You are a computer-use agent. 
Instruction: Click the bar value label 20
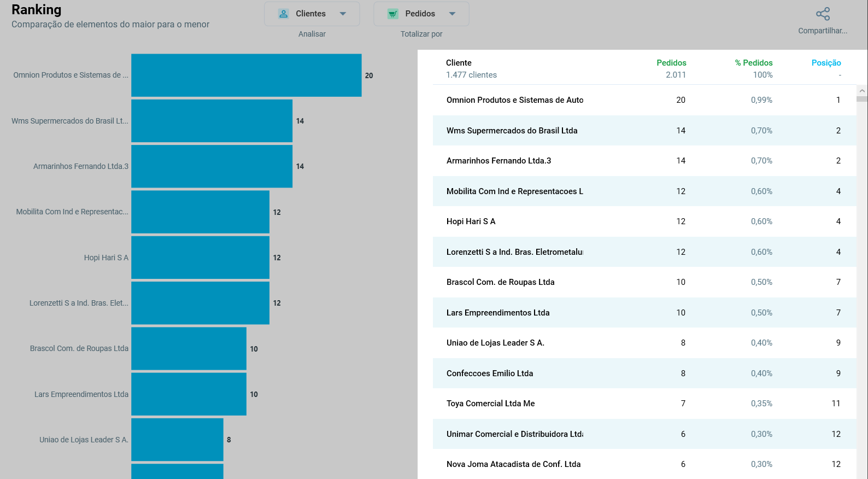point(369,75)
